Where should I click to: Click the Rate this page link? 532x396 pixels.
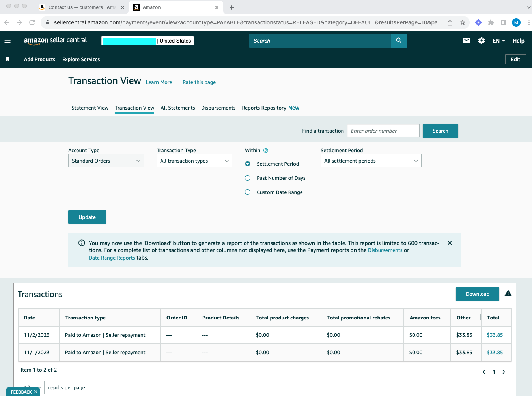(x=199, y=82)
